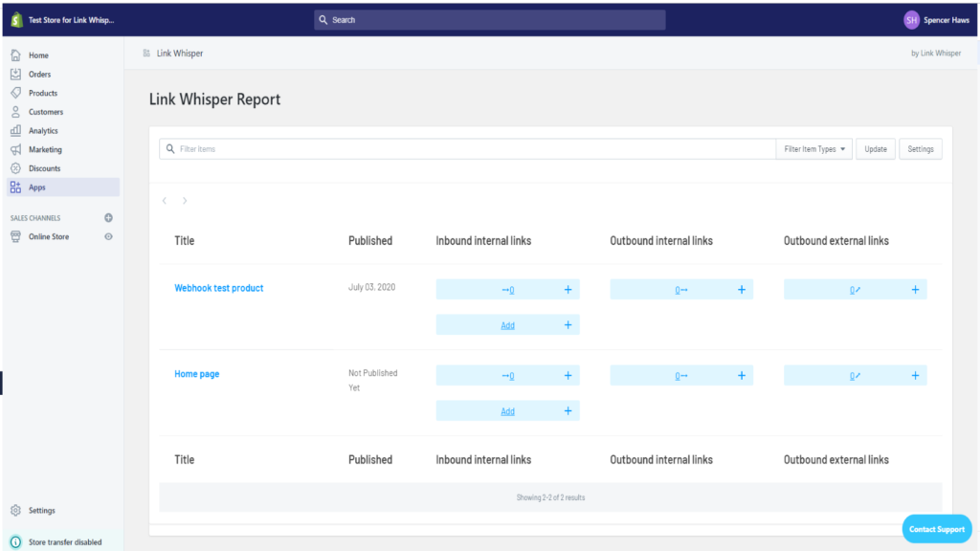Click the Link Whisper app icon in breadcrumb
The width and height of the screenshot is (980, 551).
146,54
